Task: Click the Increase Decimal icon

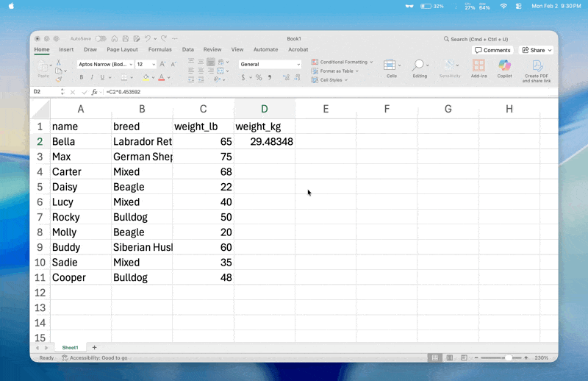Action: coord(286,77)
